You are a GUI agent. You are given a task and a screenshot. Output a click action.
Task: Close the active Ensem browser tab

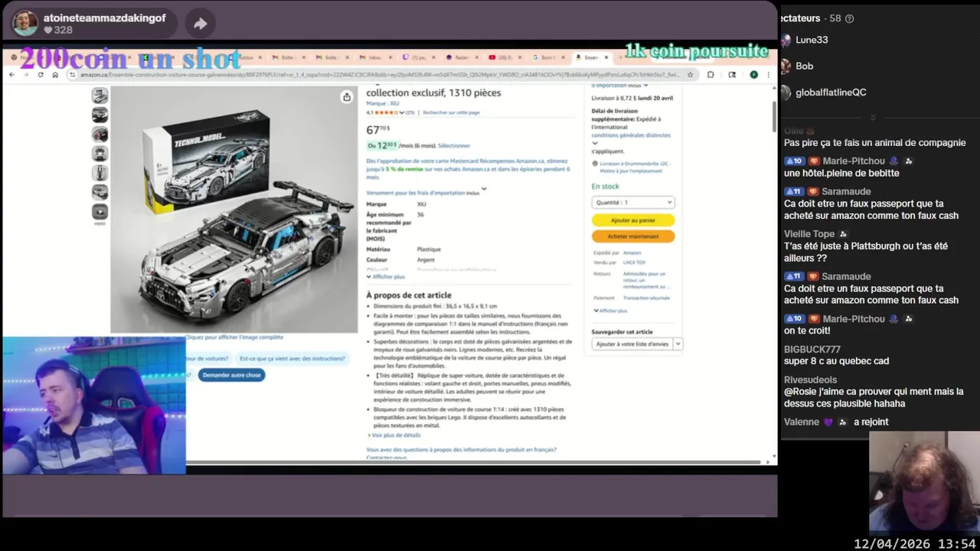606,57
